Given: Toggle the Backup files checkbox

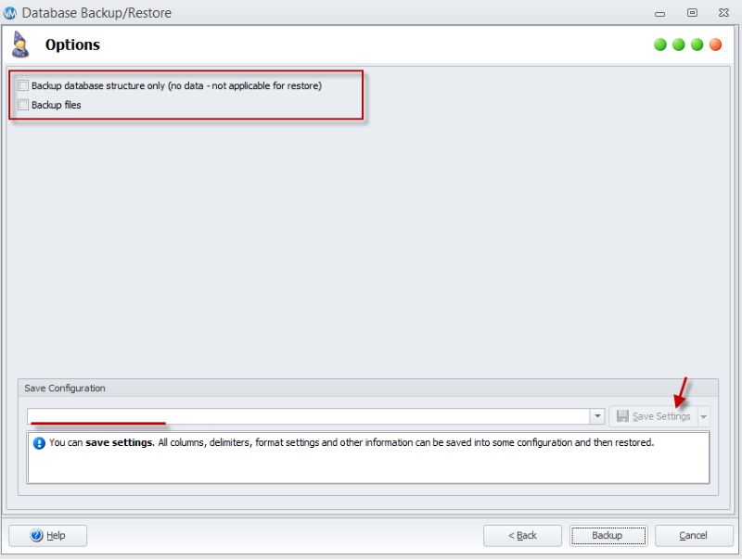Looking at the screenshot, I should click(x=23, y=106).
